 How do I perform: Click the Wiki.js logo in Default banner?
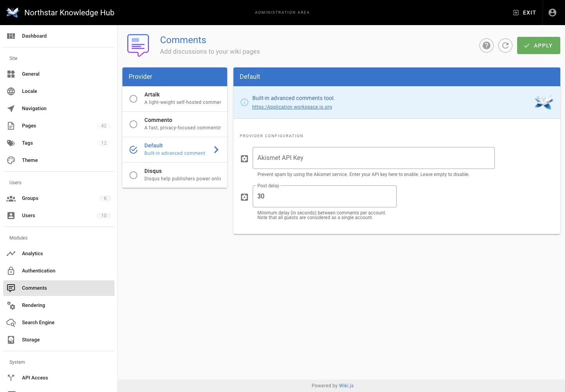pos(544,102)
